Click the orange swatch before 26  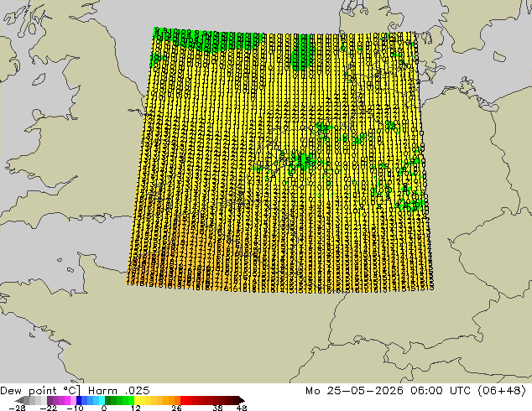tap(177, 400)
